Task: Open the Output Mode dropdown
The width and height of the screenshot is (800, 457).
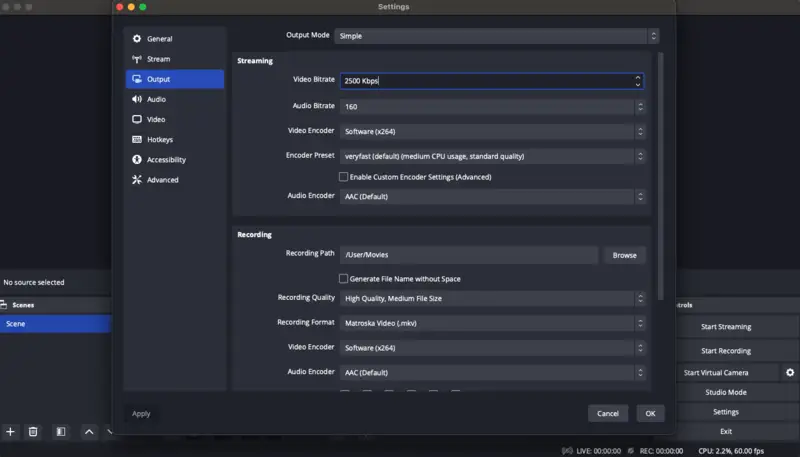Action: (x=496, y=36)
